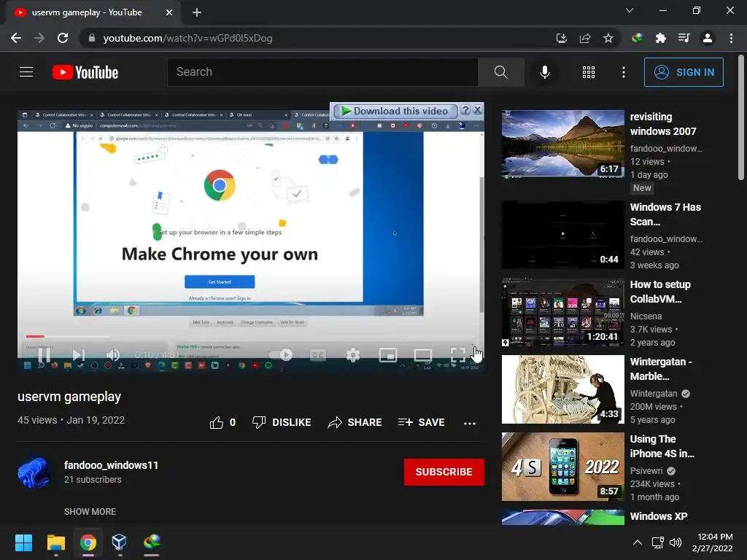Viewport: 747px width, 560px height.
Task: Click the YouTube logo
Action: pyautogui.click(x=85, y=72)
